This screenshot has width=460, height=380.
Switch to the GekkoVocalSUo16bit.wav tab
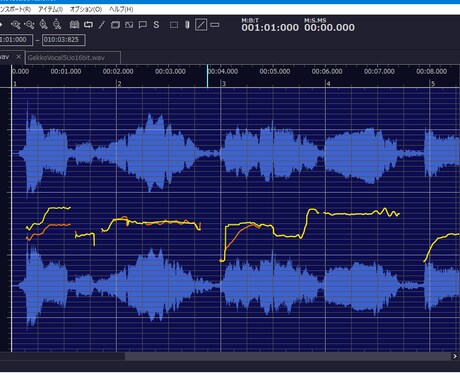73,58
